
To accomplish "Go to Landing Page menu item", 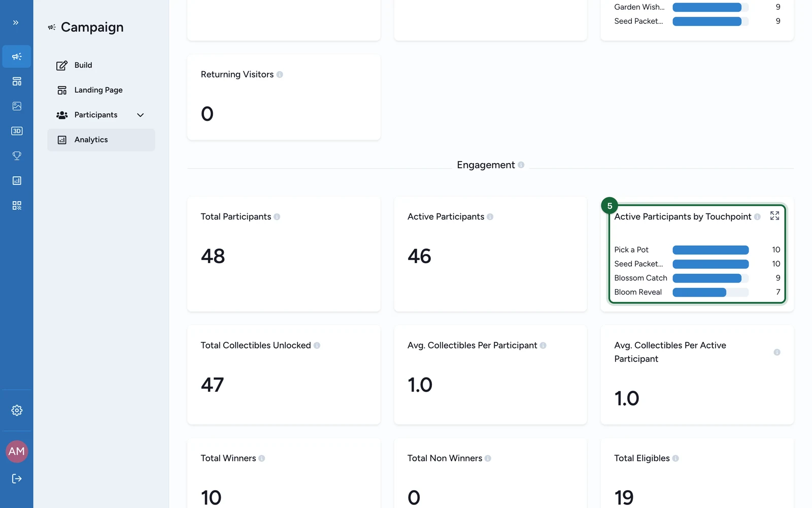I will [101, 90].
